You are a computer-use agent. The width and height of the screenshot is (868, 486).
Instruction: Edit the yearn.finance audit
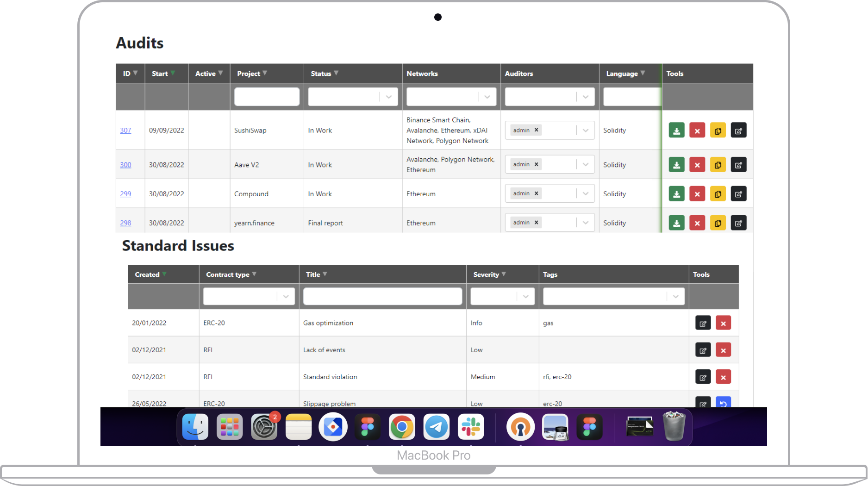(x=738, y=223)
